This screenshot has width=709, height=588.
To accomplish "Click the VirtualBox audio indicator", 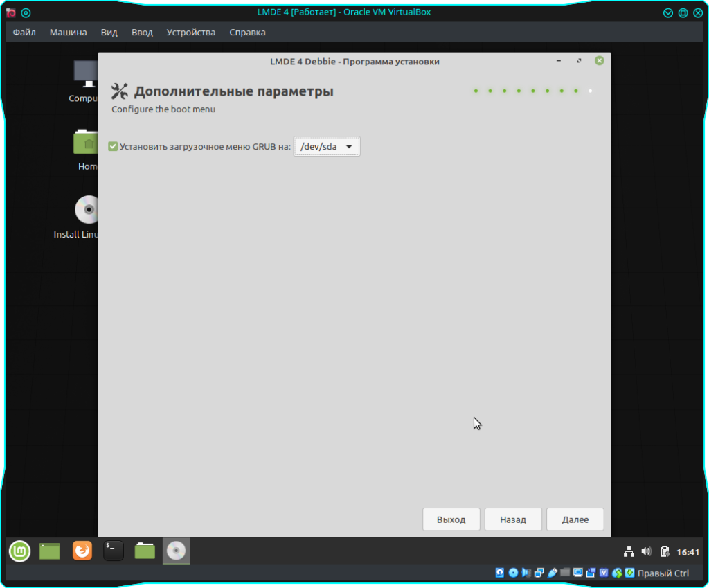I will (526, 573).
